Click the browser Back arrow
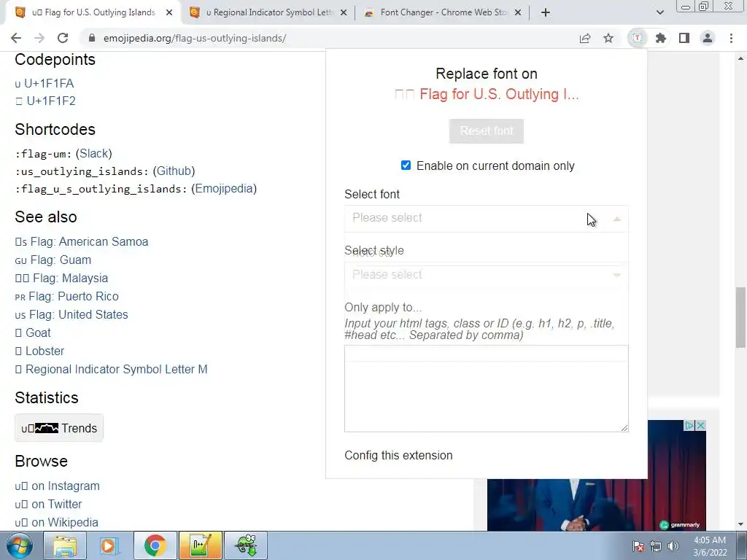Image resolution: width=747 pixels, height=560 pixels. (16, 38)
